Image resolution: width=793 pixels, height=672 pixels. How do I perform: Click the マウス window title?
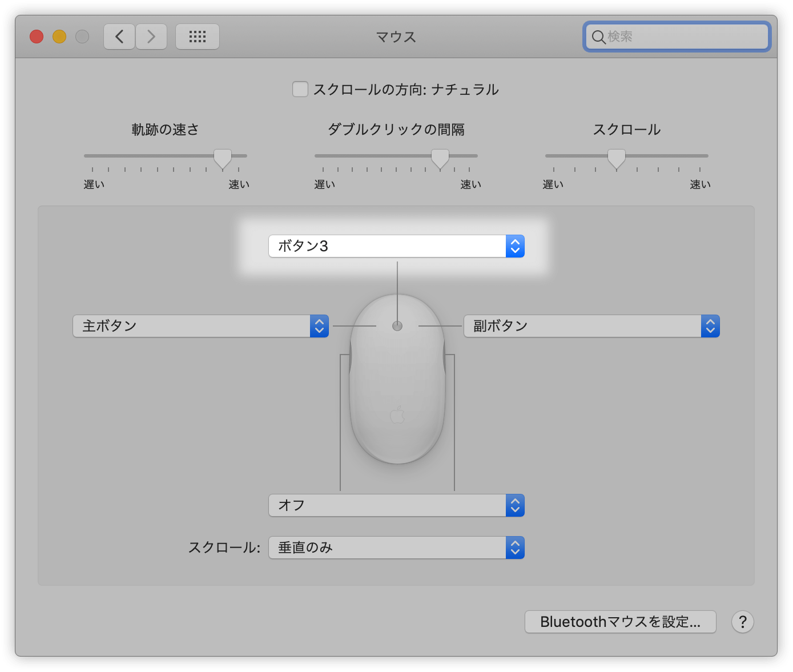(x=396, y=37)
